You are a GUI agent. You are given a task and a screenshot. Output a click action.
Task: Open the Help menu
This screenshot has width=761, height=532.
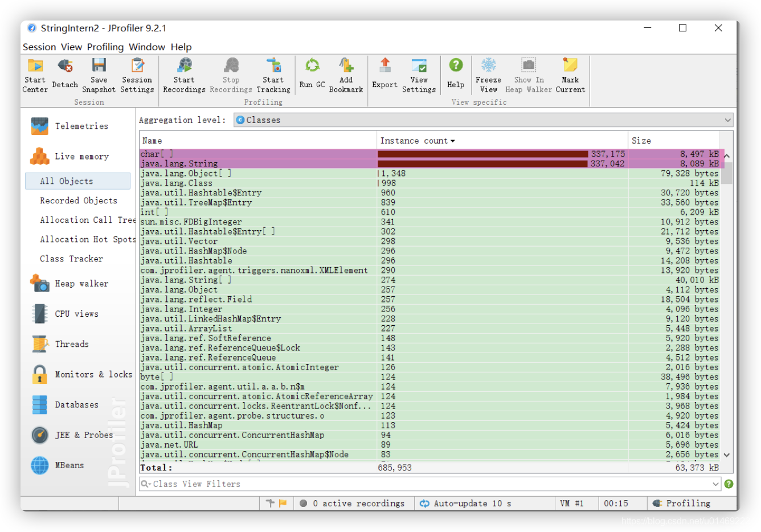(181, 47)
